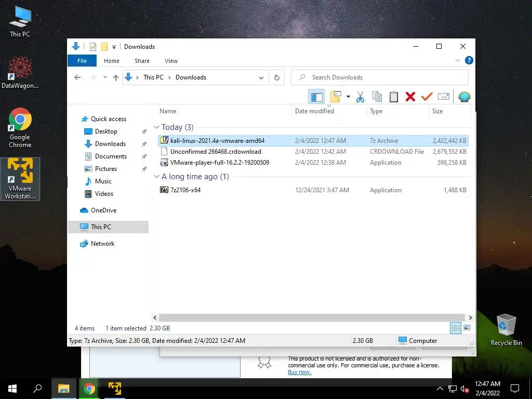Image resolution: width=532 pixels, height=399 pixels.
Task: Open the View ribbon tab
Action: [171, 61]
